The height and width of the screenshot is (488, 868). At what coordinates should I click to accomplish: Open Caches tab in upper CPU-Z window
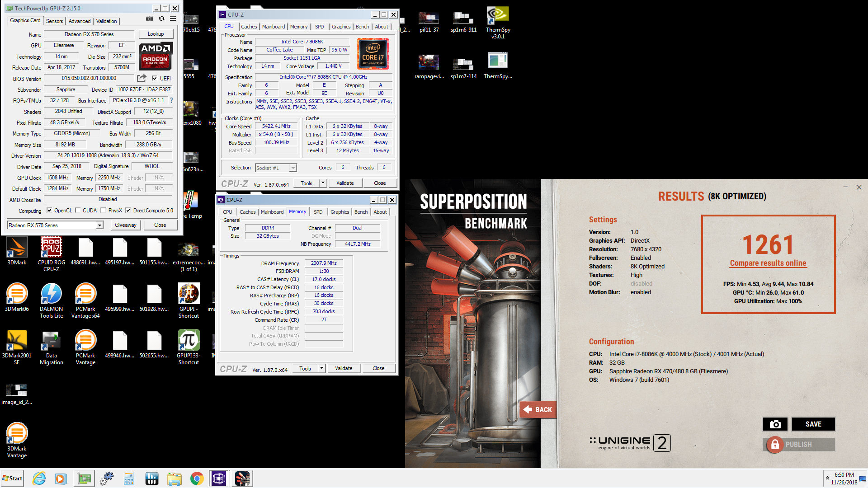tap(249, 27)
